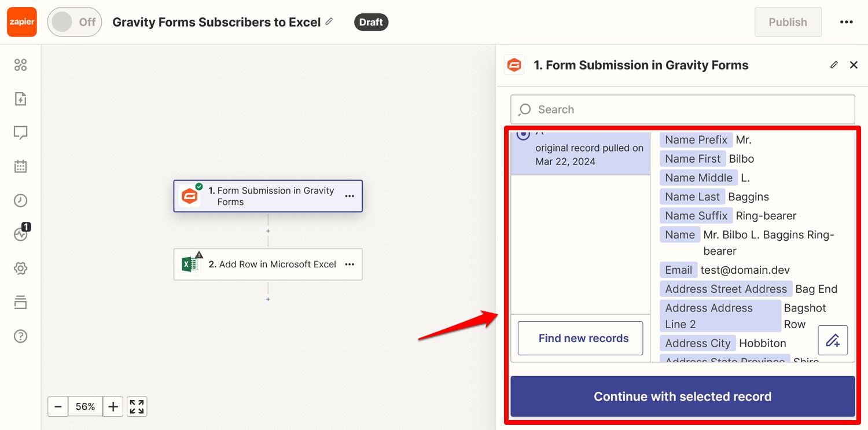Open the comments icon in sidebar

point(21,133)
